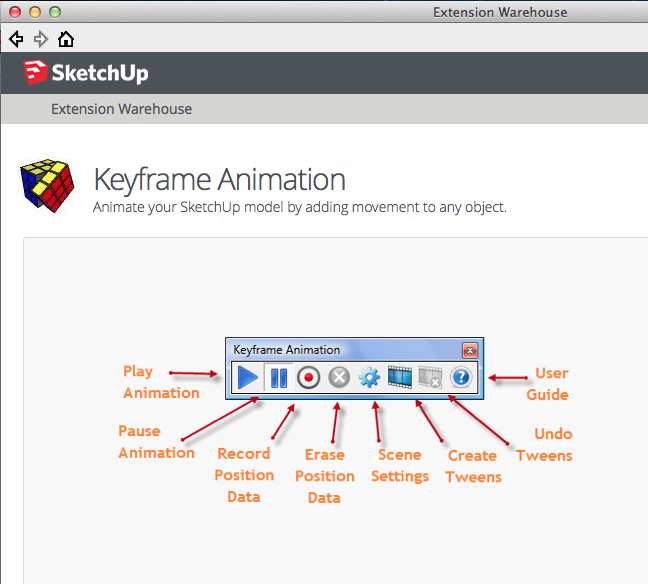
Task: Open the User Guide question mark icon
Action: [x=461, y=377]
